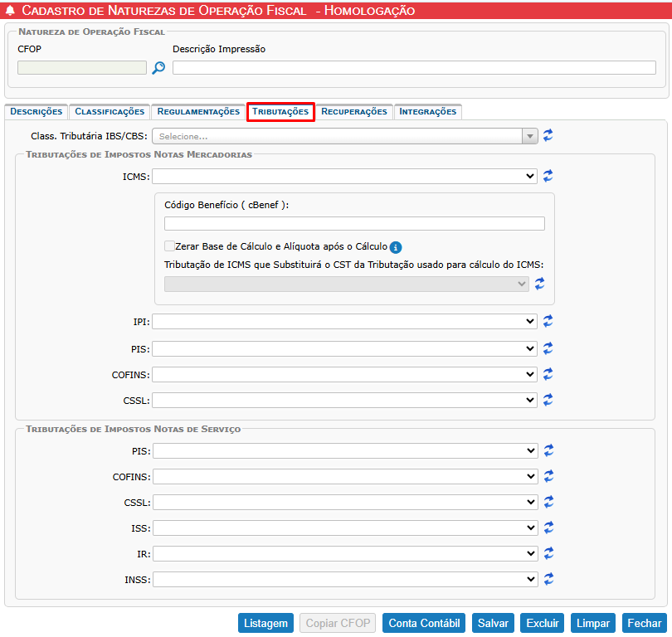Refresh the Class. Tributária IBS/CBS list
672x637 pixels.
548,136
